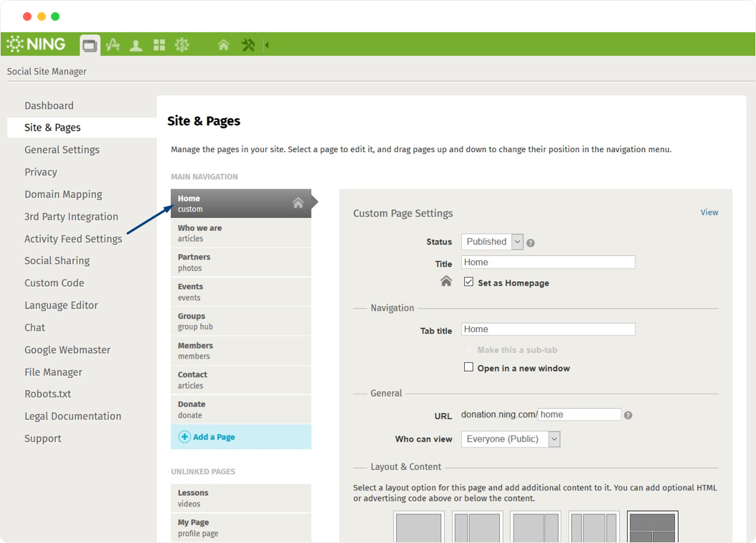756x543 pixels.
Task: Open the Status dropdown showing Published
Action: (492, 242)
